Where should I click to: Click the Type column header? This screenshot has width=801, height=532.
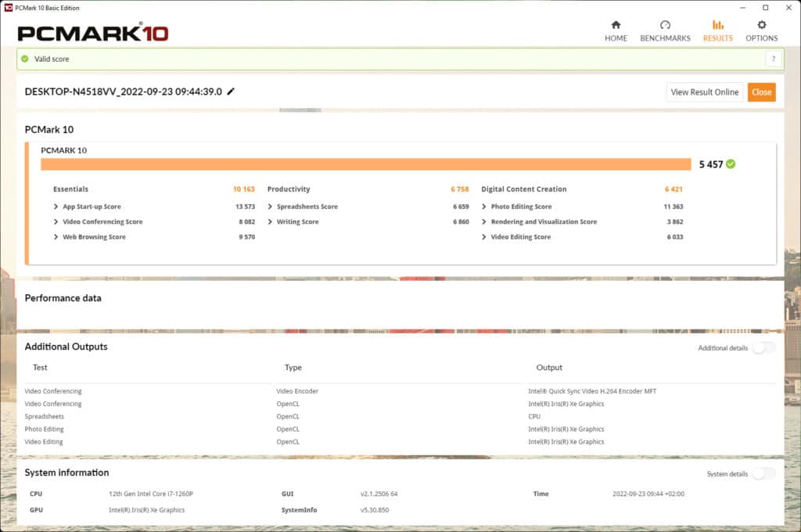293,368
